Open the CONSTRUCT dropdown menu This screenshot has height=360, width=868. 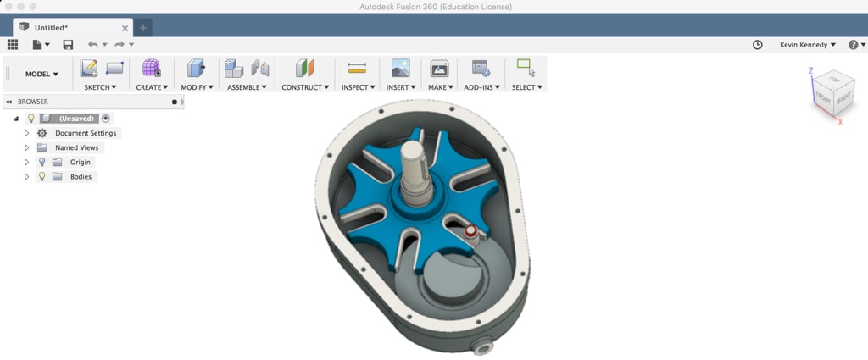[x=305, y=87]
